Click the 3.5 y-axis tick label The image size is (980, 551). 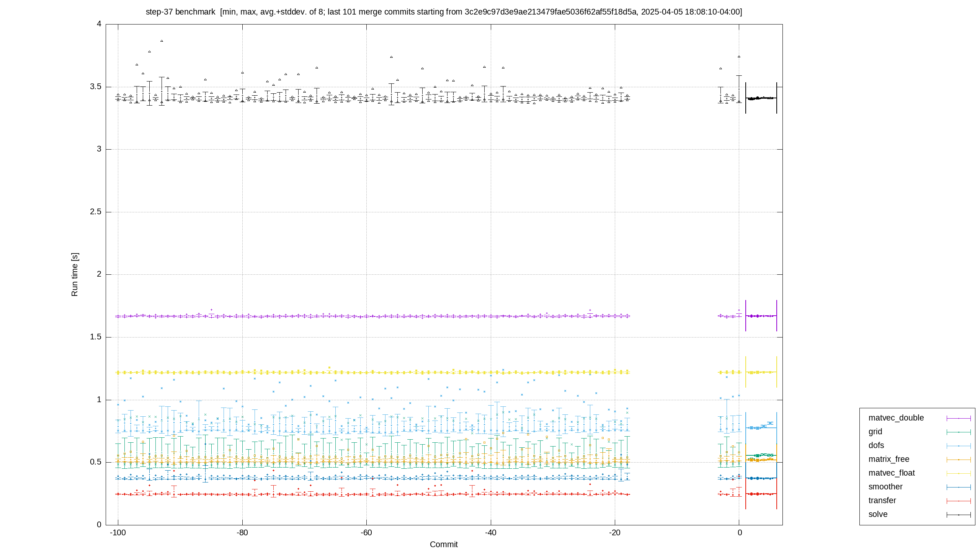pyautogui.click(x=96, y=86)
